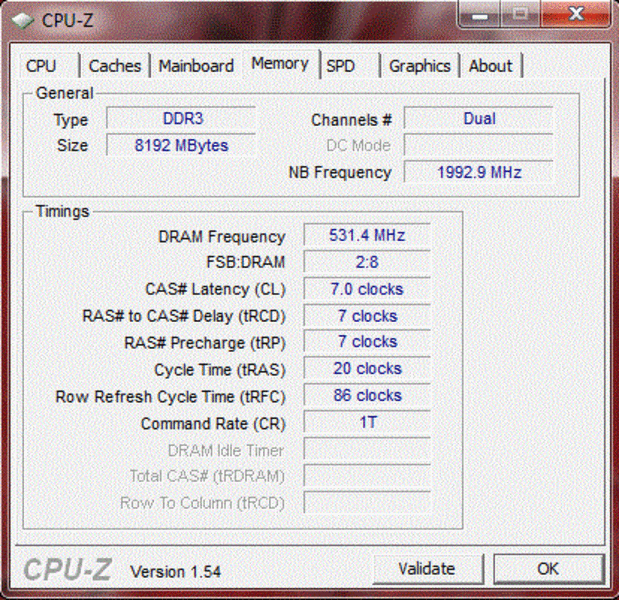Click the Validate button
The height and width of the screenshot is (600, 619).
pos(428,569)
